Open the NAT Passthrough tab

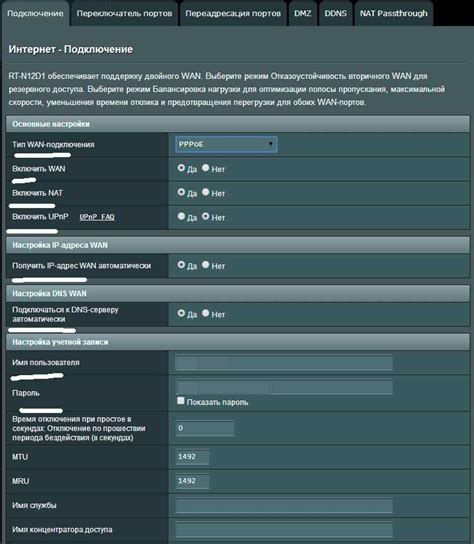(x=393, y=14)
